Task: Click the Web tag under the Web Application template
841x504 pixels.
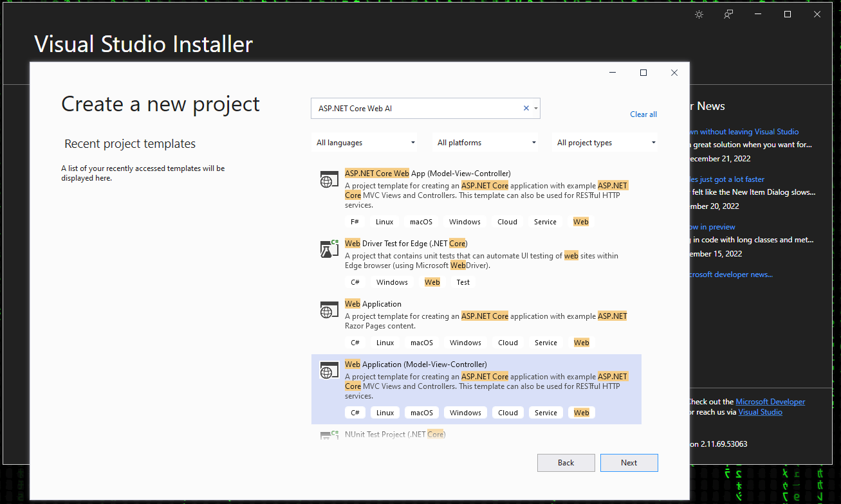Action: (x=581, y=342)
